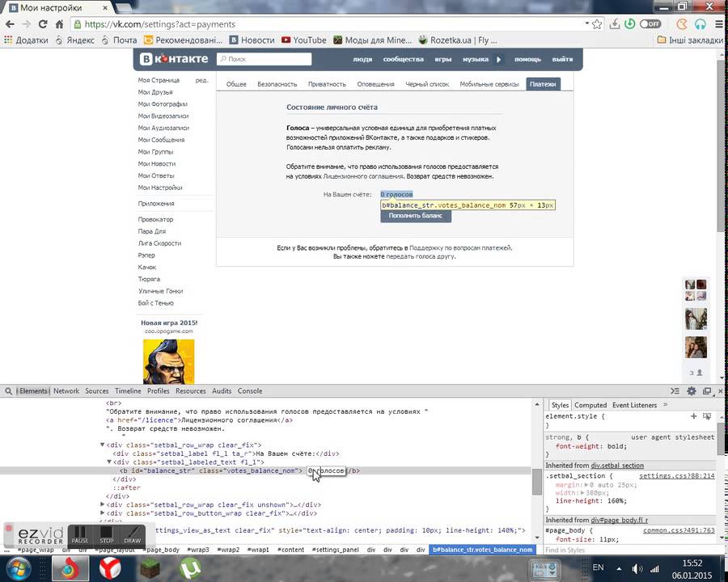This screenshot has height=582, width=728.
Task: Open Мои Друзья in sidebar
Action: 155,92
